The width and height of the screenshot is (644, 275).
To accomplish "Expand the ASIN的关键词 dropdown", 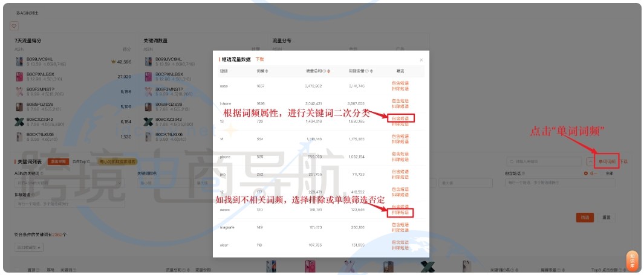I will [70, 183].
